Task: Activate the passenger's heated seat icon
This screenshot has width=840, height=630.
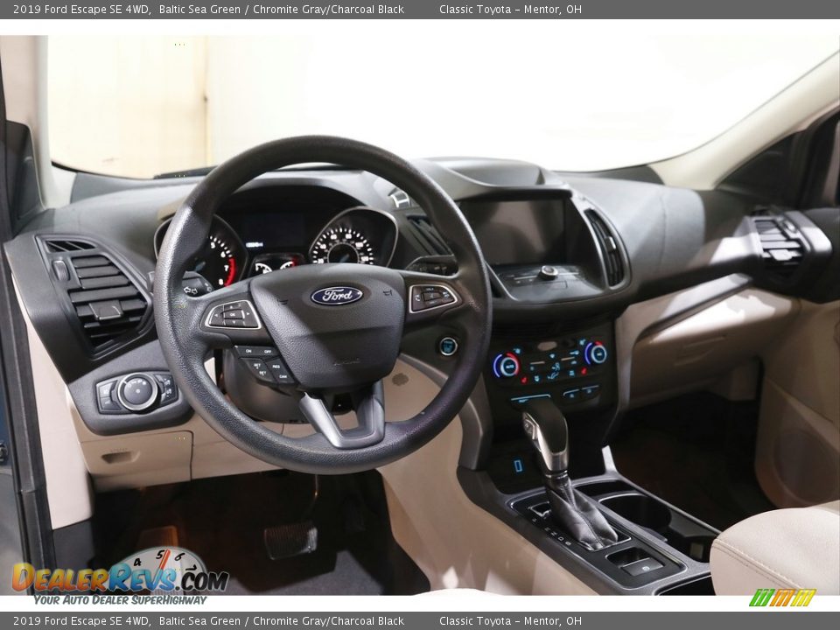Action: click(x=584, y=371)
